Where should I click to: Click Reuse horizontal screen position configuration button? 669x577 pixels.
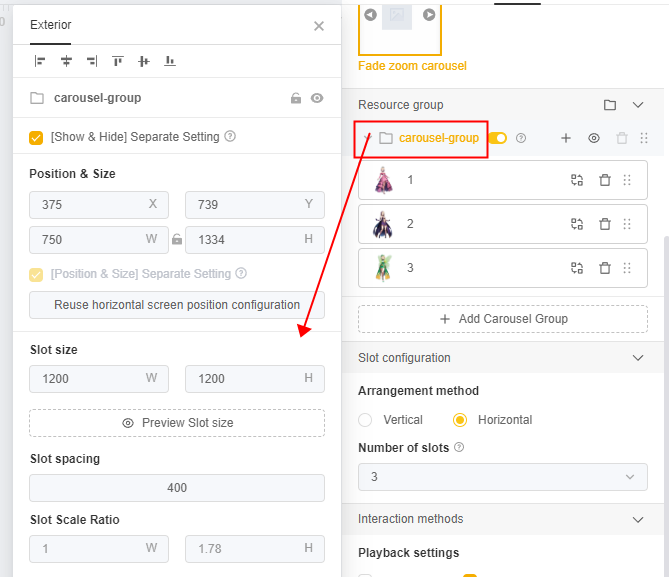[177, 305]
